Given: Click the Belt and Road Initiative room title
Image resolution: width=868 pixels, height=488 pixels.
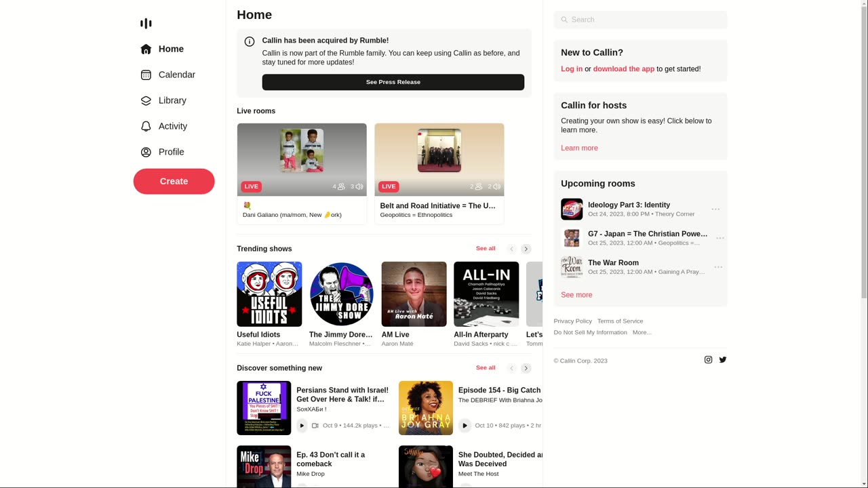Looking at the screenshot, I should (x=438, y=205).
